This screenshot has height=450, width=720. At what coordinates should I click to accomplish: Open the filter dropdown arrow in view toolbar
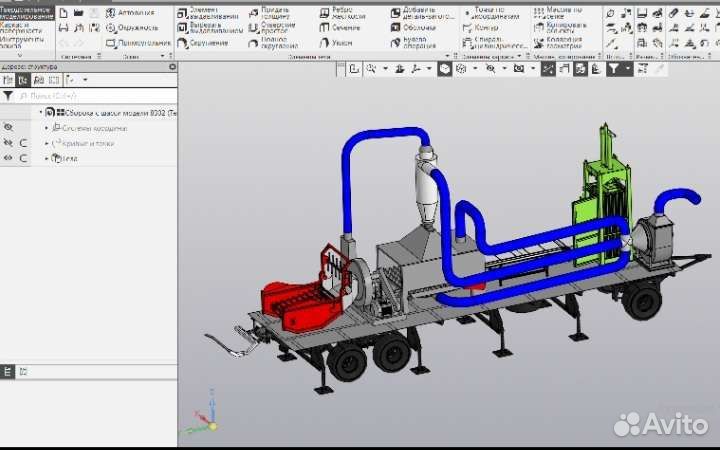point(628,69)
